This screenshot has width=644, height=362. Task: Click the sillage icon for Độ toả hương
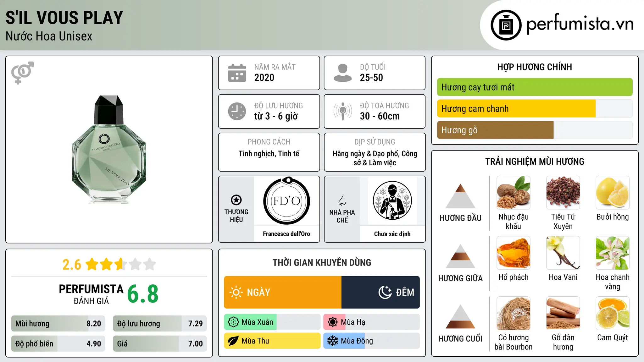click(343, 111)
